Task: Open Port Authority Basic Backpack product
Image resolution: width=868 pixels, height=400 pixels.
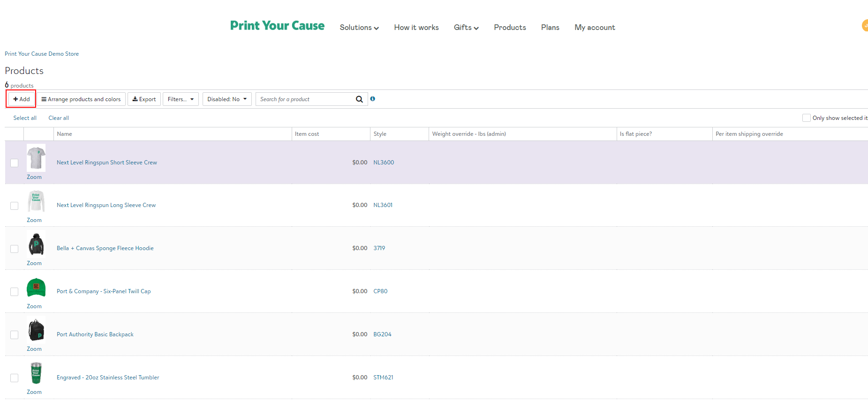Action: click(x=95, y=334)
